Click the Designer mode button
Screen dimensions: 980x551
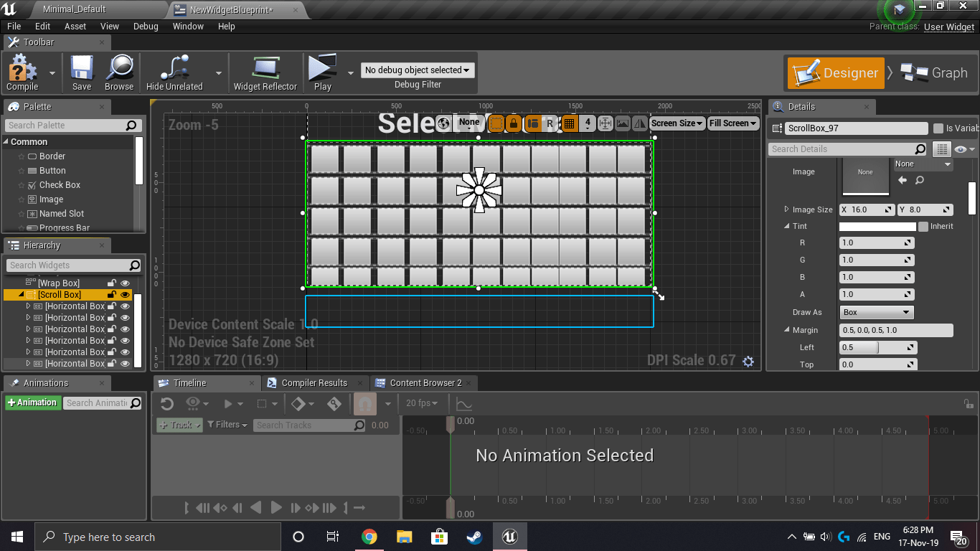pos(836,72)
